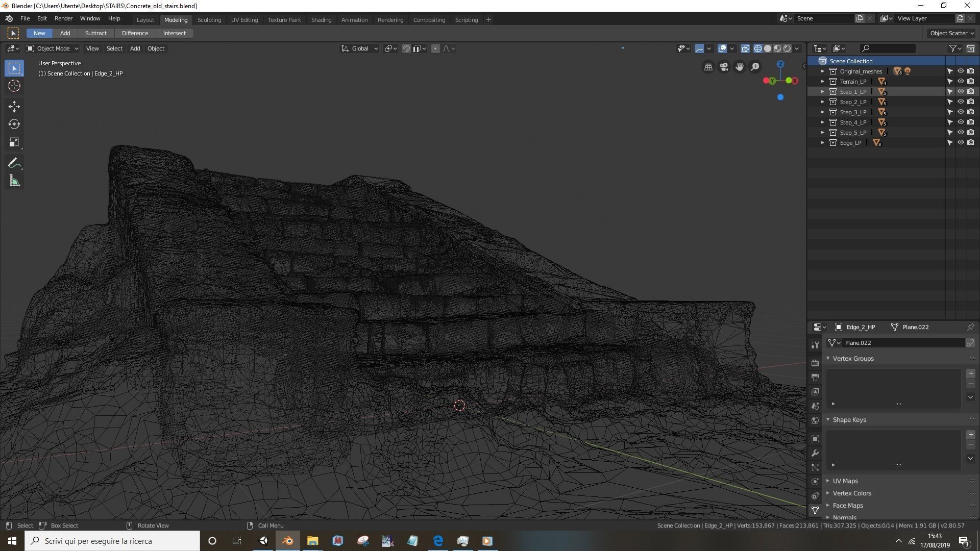Select the Scale tool
The height and width of the screenshot is (551, 980).
(x=14, y=142)
